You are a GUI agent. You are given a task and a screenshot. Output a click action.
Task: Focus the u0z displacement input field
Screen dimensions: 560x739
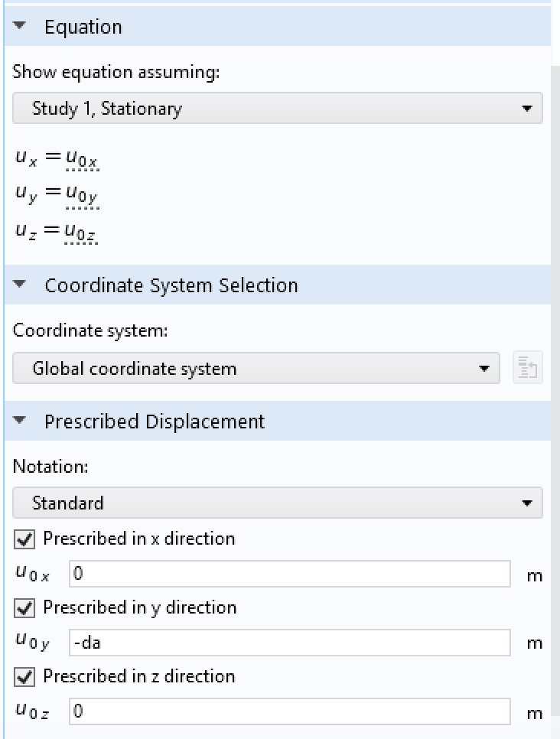pyautogui.click(x=289, y=712)
